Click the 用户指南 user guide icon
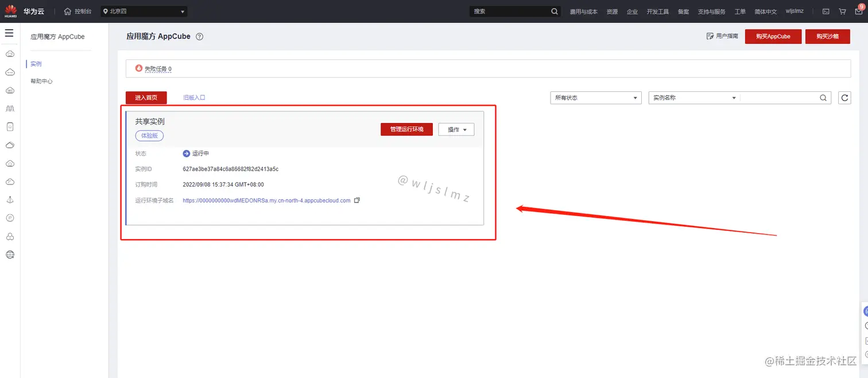 tap(710, 36)
